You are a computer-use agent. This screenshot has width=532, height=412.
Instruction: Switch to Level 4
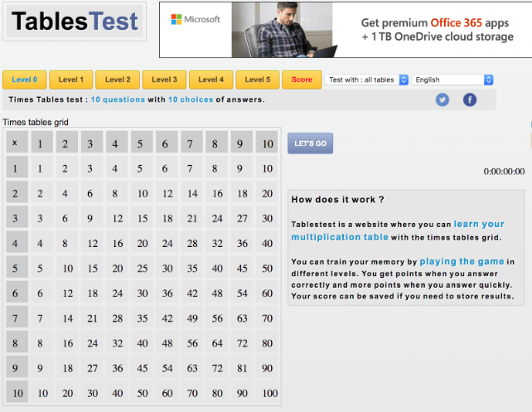tap(211, 80)
